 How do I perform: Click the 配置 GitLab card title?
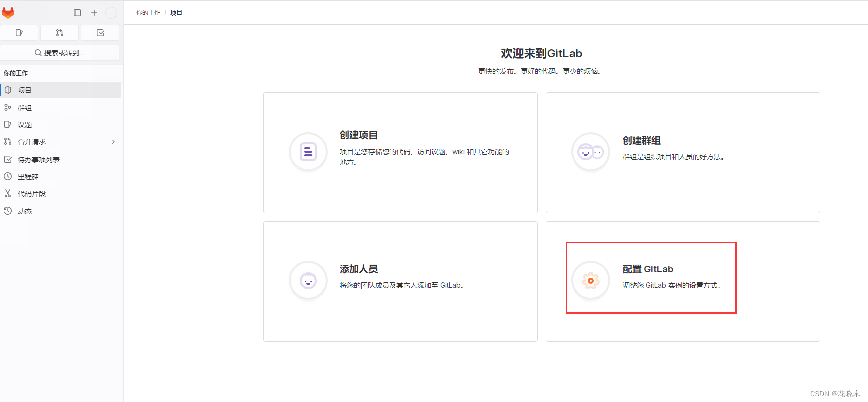[x=648, y=269]
